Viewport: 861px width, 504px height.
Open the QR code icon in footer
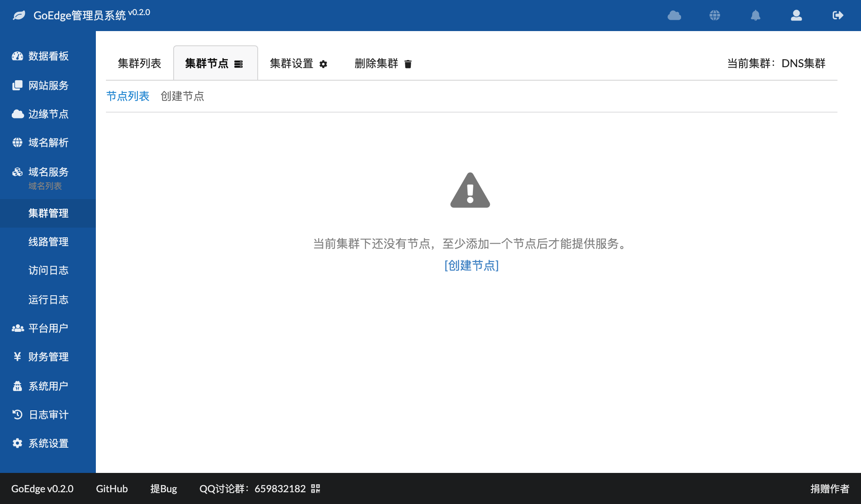(315, 488)
